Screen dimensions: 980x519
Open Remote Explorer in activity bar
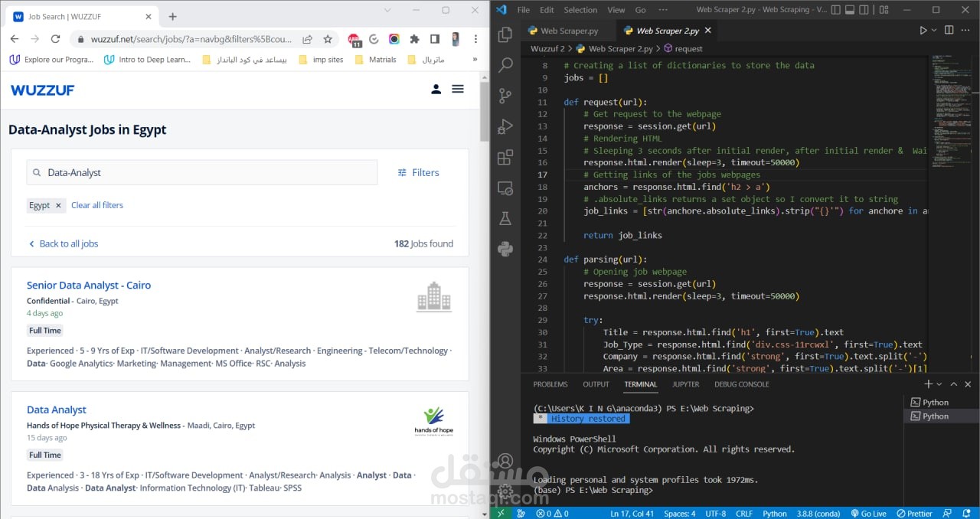(x=505, y=188)
